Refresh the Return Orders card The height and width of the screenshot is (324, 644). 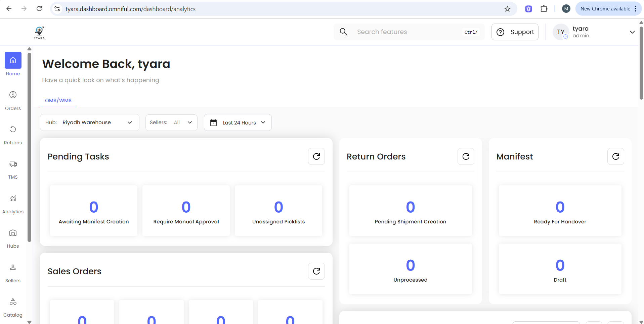(x=466, y=156)
